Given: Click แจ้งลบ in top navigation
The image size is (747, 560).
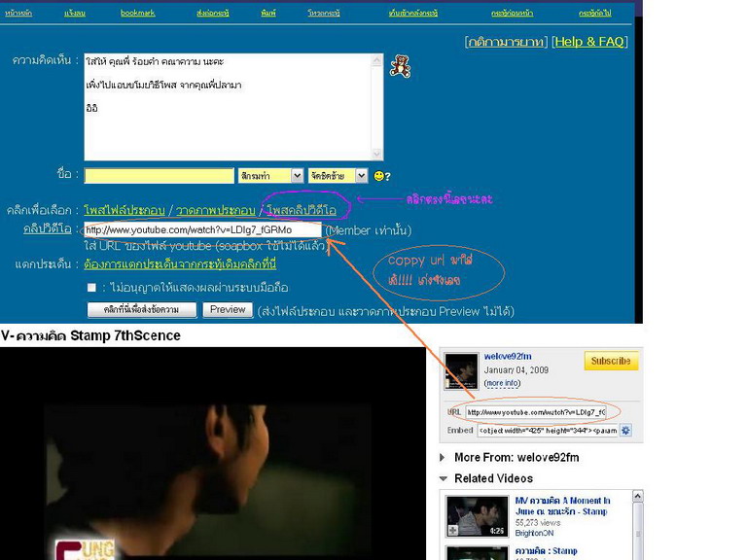Looking at the screenshot, I should coord(75,13).
